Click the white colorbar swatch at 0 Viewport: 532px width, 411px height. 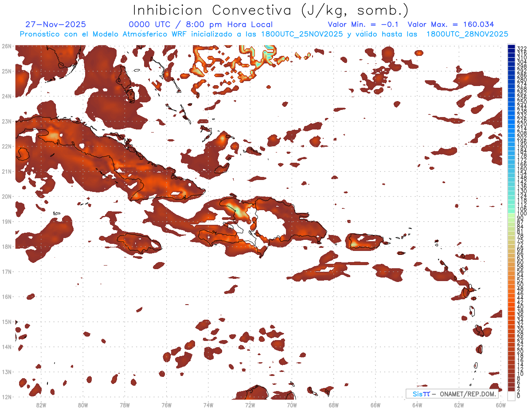click(512, 395)
